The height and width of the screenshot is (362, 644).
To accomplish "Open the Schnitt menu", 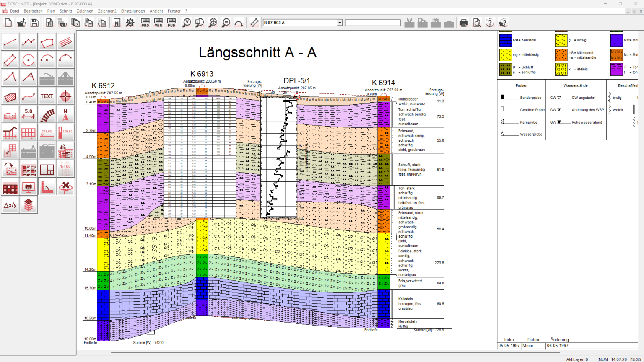I will (66, 11).
